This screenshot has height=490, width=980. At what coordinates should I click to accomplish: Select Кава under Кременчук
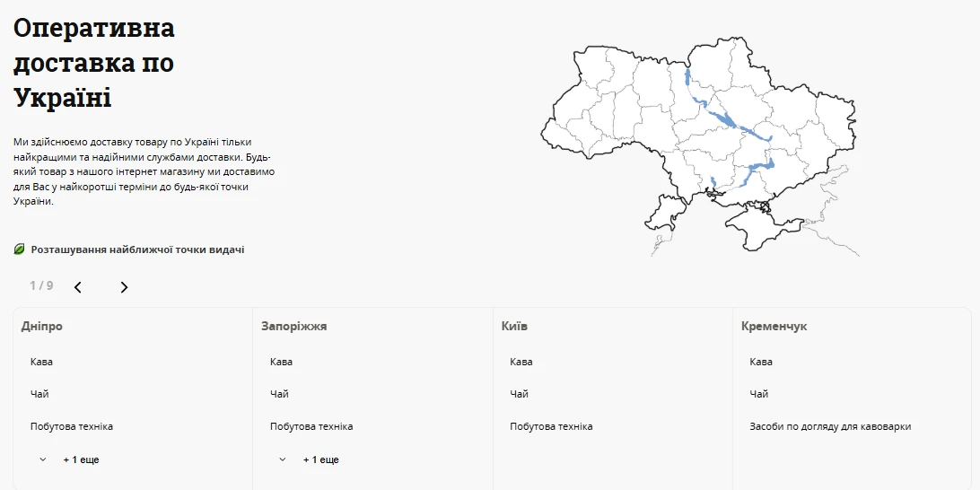[761, 362]
